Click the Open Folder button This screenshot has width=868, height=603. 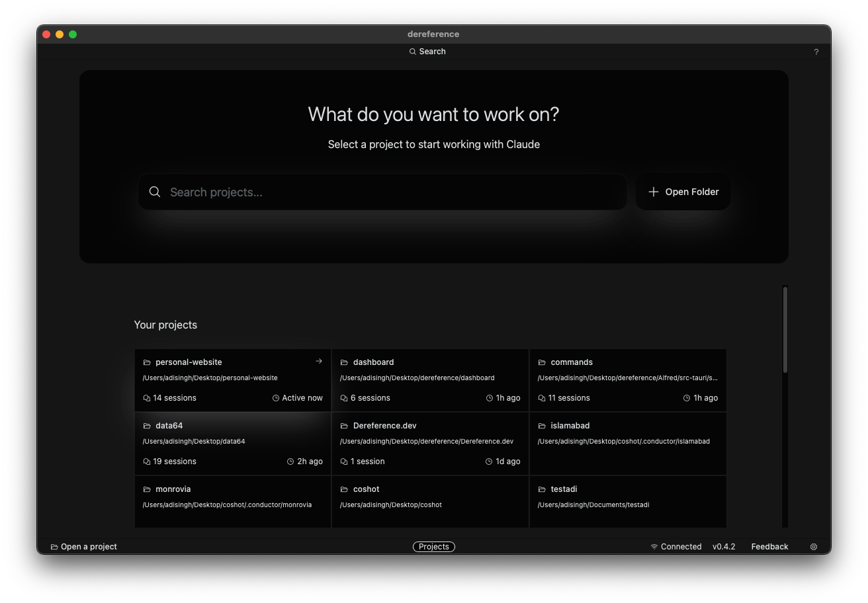point(683,192)
